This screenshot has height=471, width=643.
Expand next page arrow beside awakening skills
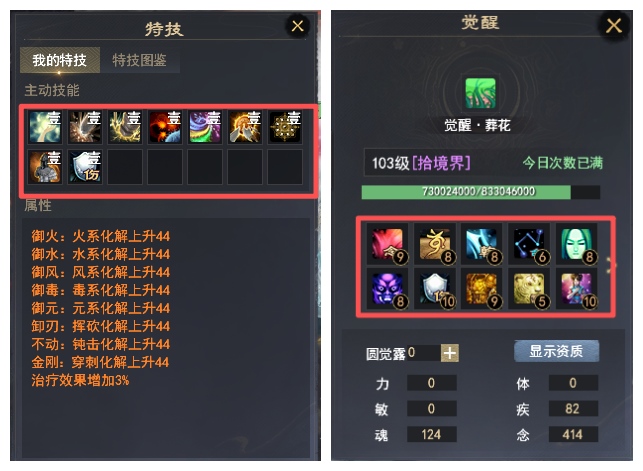point(611,265)
